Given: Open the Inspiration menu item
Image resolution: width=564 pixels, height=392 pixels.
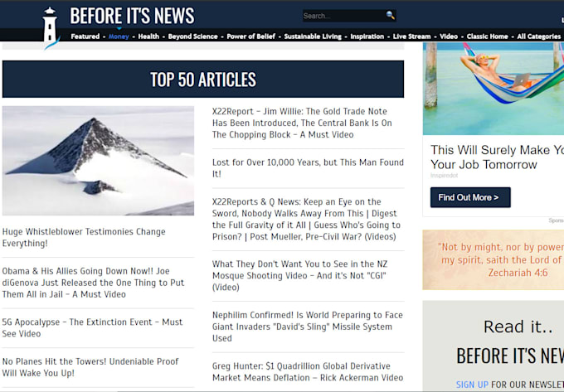Looking at the screenshot, I should 367,36.
